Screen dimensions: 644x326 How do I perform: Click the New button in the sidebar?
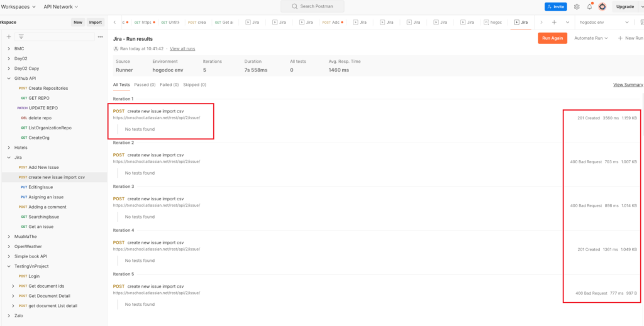78,23
